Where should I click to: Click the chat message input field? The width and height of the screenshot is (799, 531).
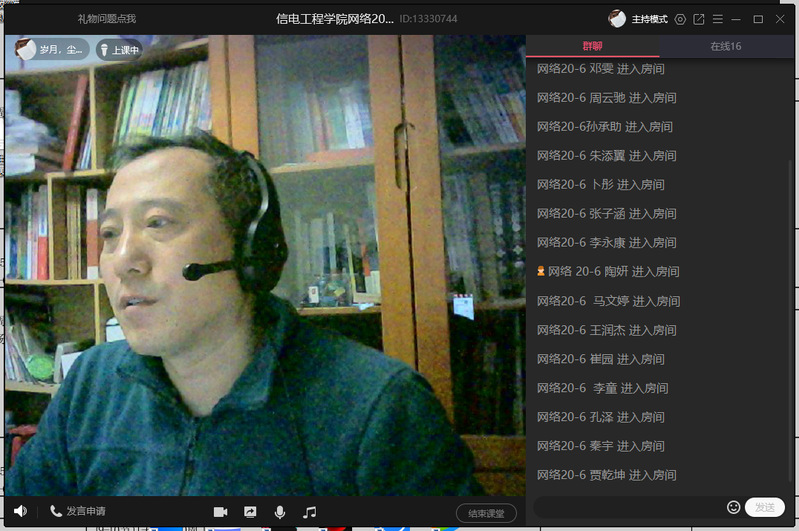[x=628, y=507]
